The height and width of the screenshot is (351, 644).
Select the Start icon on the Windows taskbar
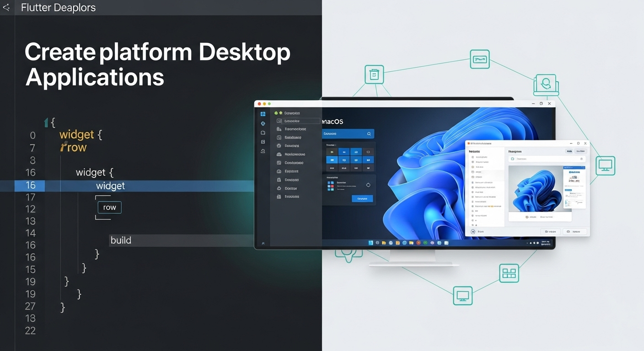(370, 243)
